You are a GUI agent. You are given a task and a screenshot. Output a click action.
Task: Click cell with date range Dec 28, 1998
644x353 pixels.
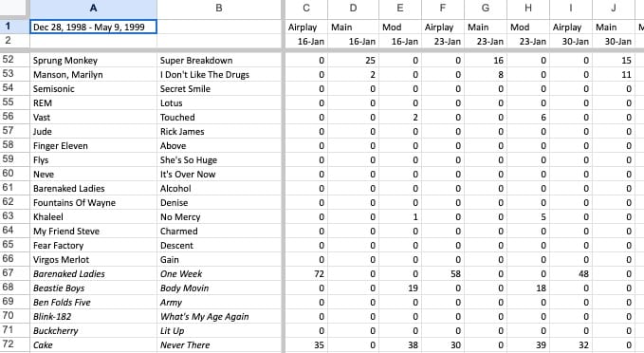point(93,28)
